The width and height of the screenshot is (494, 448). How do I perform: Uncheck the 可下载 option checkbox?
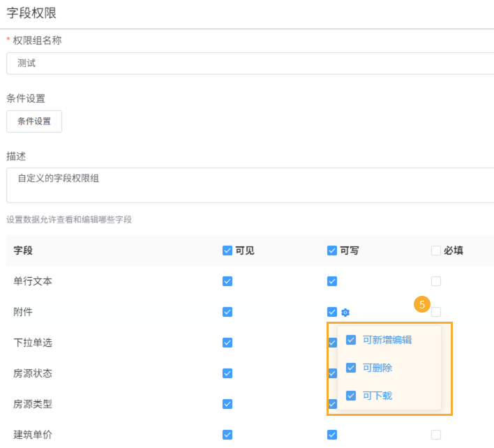click(x=351, y=396)
